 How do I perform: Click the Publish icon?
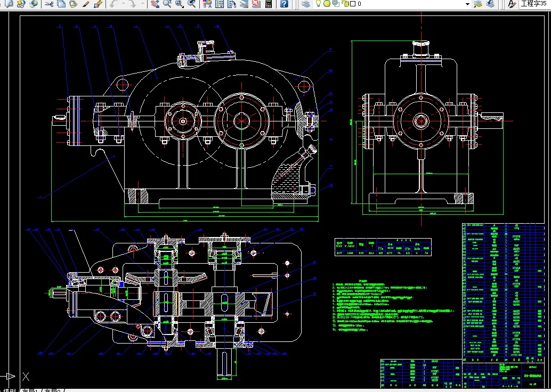point(21,4)
